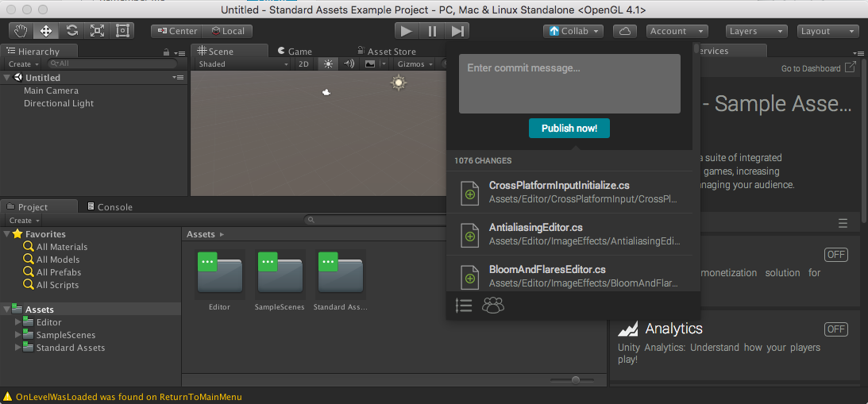868x404 pixels.
Task: Select the Move tool
Action: pos(47,31)
